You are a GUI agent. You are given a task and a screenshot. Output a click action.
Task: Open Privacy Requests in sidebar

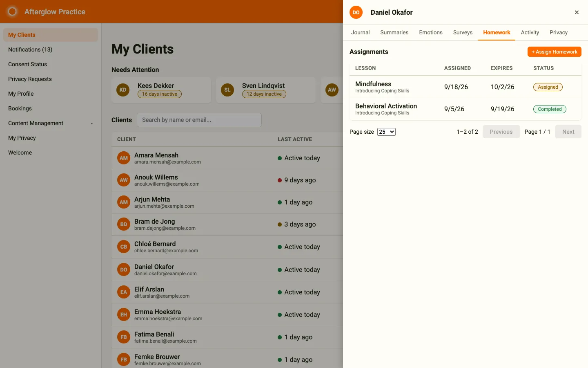pos(51,79)
